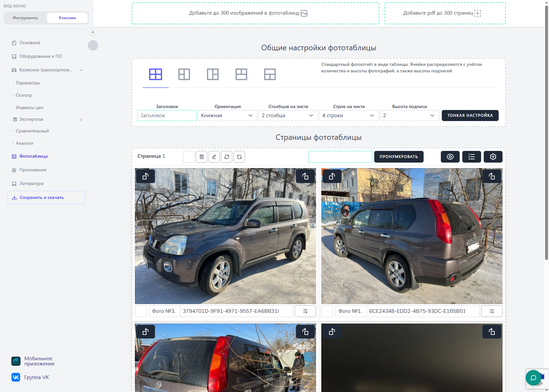Click the eye preview button for page 1
The width and height of the screenshot is (549, 392).
pyautogui.click(x=450, y=157)
